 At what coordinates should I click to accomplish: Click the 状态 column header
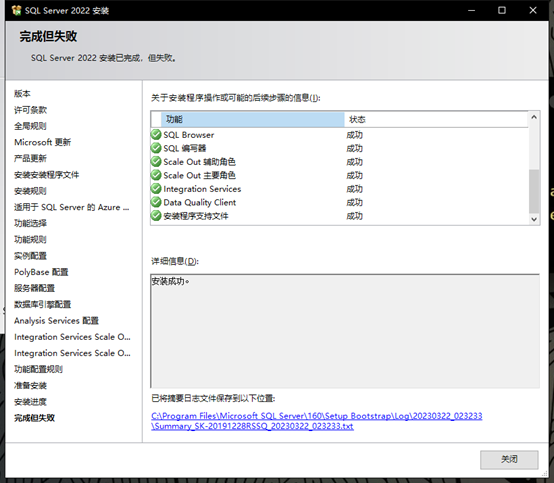(x=436, y=119)
